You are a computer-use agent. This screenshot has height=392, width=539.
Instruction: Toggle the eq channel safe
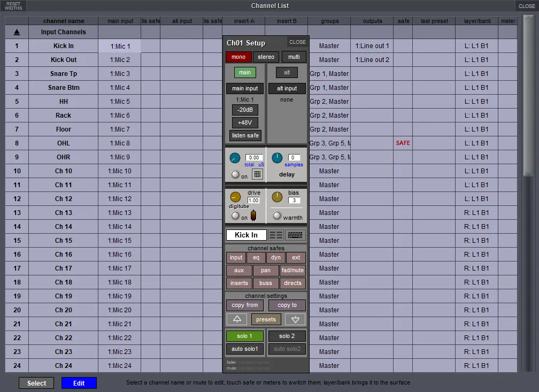pos(256,258)
